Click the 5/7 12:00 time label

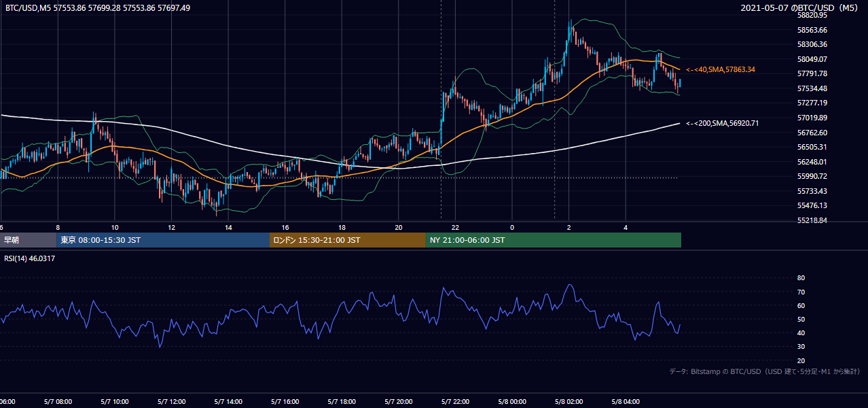[171, 402]
